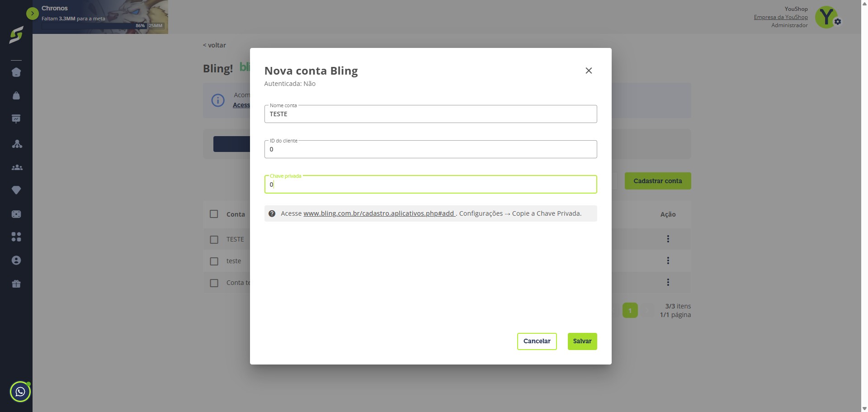Image resolution: width=868 pixels, height=412 pixels.
Task: Click the info icon in the Bling notice
Action: pos(218,100)
